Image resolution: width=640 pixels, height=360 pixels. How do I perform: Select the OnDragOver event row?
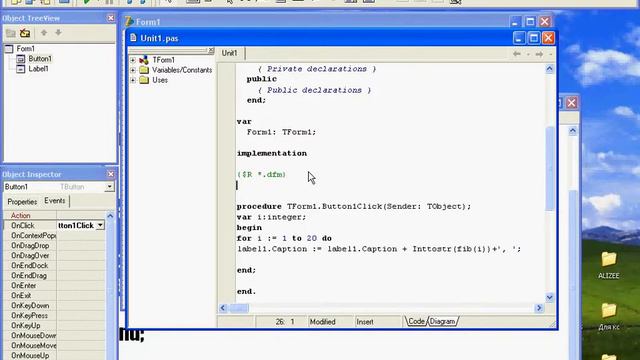(x=54, y=256)
